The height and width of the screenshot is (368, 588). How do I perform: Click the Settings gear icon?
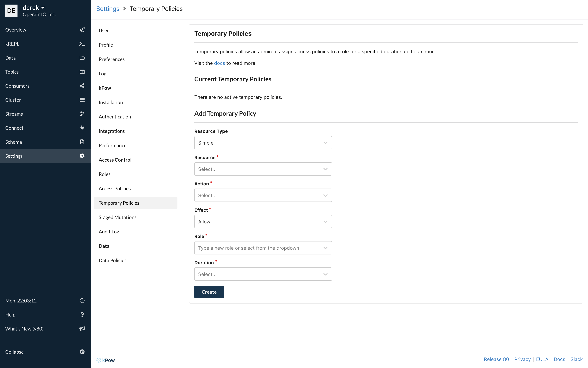(x=82, y=156)
